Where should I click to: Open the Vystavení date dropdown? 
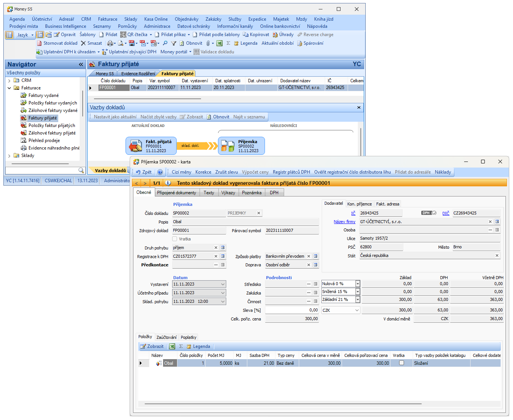223,284
